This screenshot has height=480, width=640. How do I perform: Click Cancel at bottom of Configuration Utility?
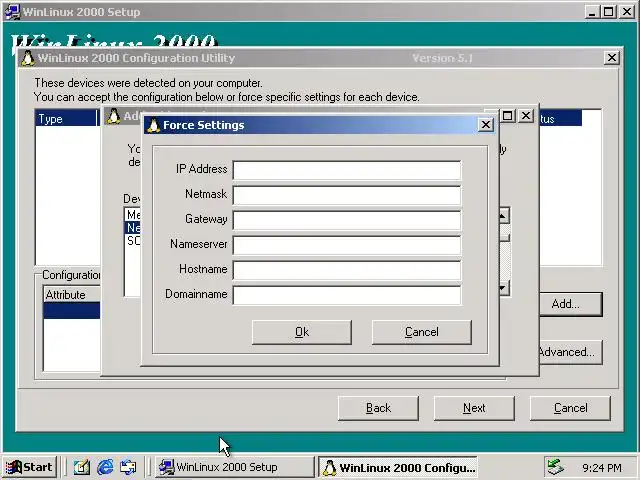tap(570, 408)
